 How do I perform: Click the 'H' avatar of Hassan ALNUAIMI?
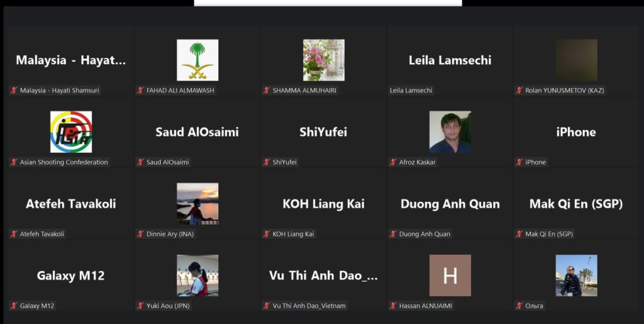(x=450, y=276)
